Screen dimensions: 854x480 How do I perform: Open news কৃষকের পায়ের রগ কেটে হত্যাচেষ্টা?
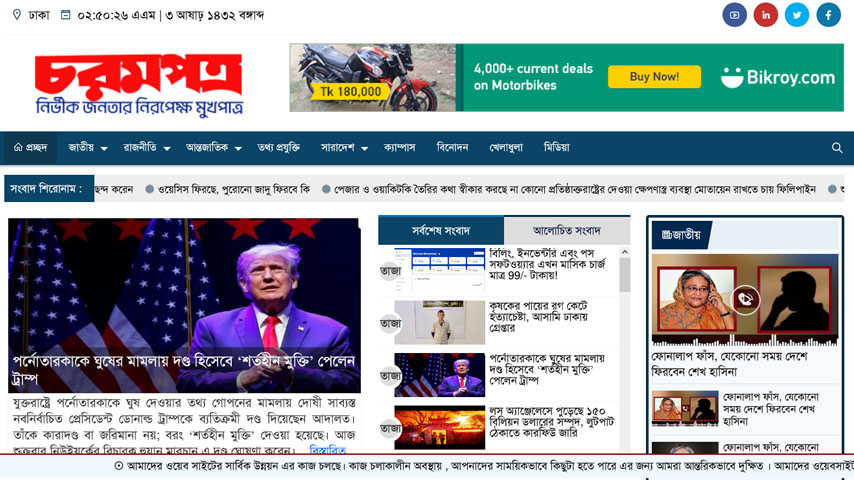[x=538, y=317]
